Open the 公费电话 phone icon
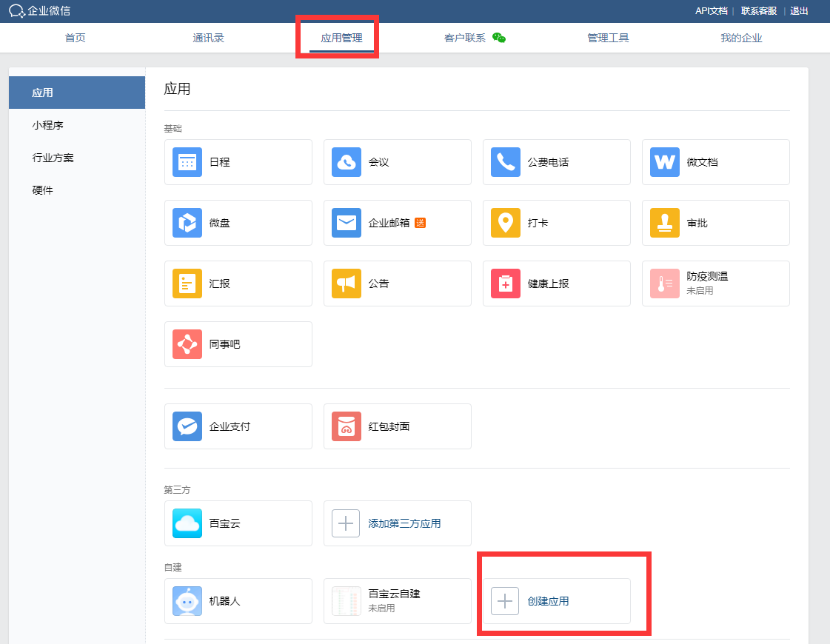Viewport: 830px width, 644px height. coord(506,162)
